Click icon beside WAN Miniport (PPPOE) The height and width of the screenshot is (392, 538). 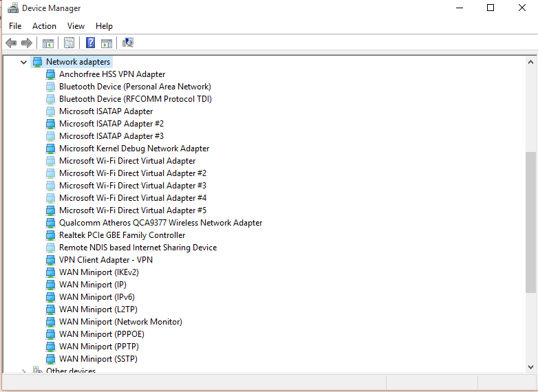point(50,334)
